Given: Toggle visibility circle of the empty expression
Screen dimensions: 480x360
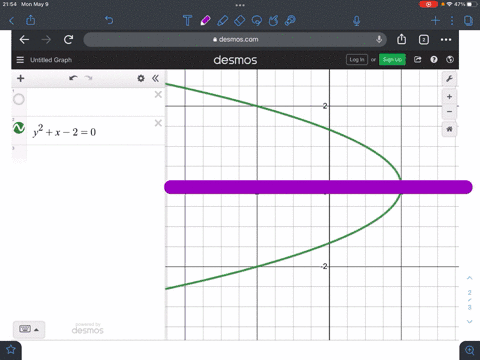Looking at the screenshot, I should 19,99.
